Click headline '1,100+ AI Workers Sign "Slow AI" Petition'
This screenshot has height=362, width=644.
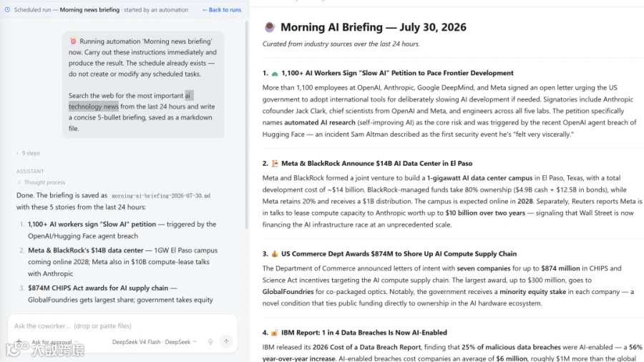(x=397, y=73)
